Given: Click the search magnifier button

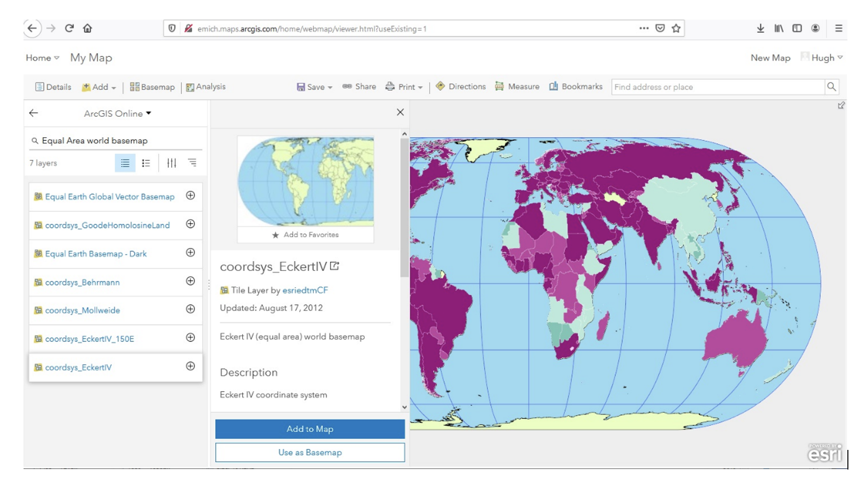Looking at the screenshot, I should [x=832, y=87].
